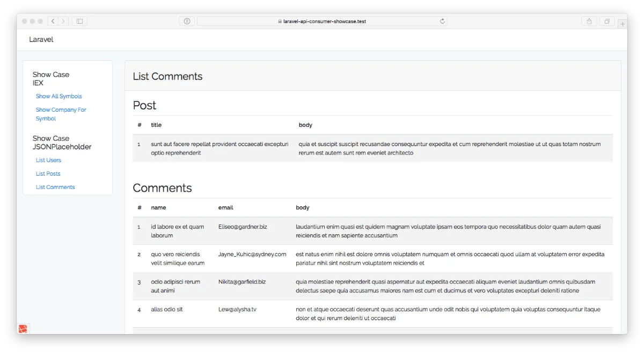Click the red debugbar icon at bottom left
Screen dimensions: 644x354
[23, 328]
